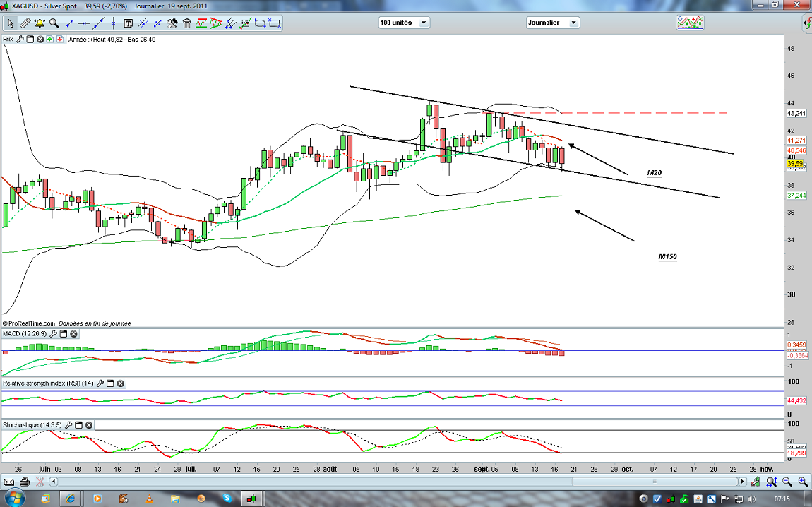Click the Prix panel label
This screenshot has width=812, height=507.
pos(8,40)
